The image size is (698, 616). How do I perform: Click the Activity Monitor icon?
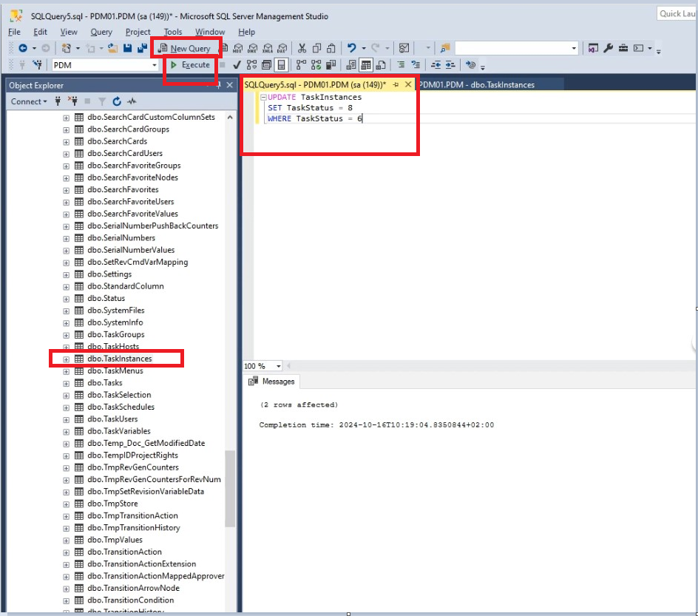[404, 48]
